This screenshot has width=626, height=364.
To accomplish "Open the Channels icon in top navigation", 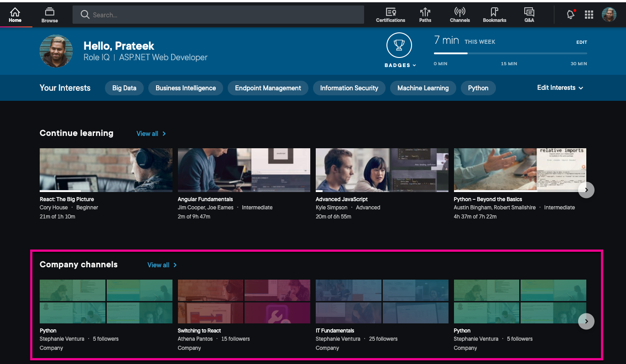I will (x=459, y=15).
